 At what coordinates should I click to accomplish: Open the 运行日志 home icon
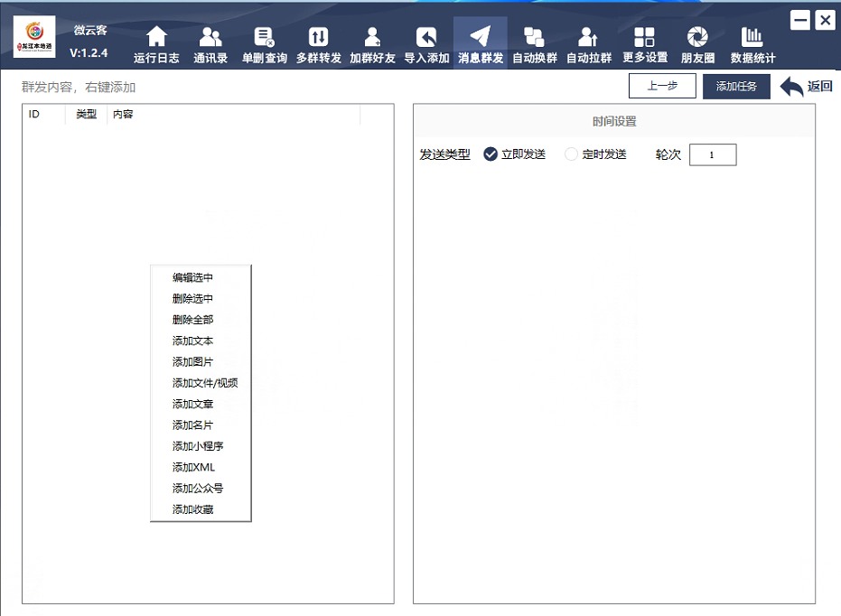(156, 37)
